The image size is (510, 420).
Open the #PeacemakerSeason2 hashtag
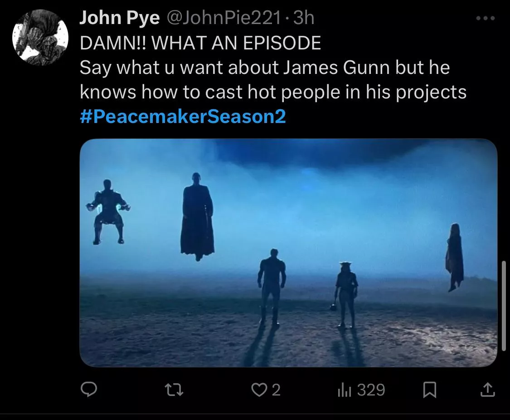point(183,116)
